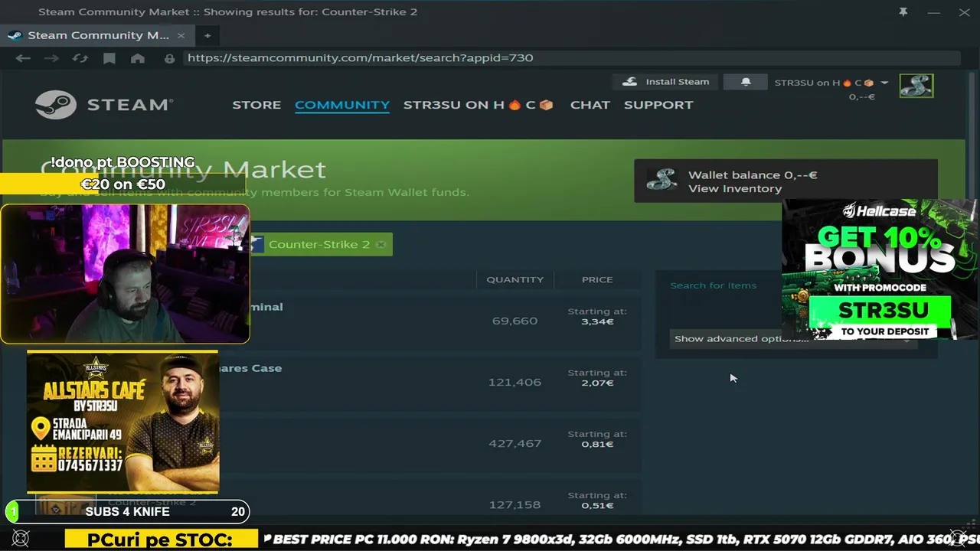The image size is (980, 551).
Task: Sort results by QUANTITY column
Action: [x=514, y=279]
